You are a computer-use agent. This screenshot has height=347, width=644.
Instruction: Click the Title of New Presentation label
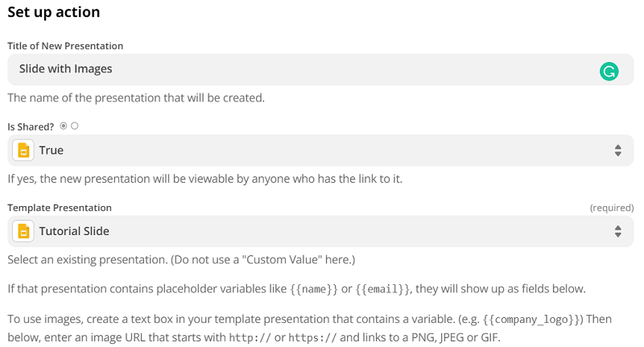click(x=65, y=46)
